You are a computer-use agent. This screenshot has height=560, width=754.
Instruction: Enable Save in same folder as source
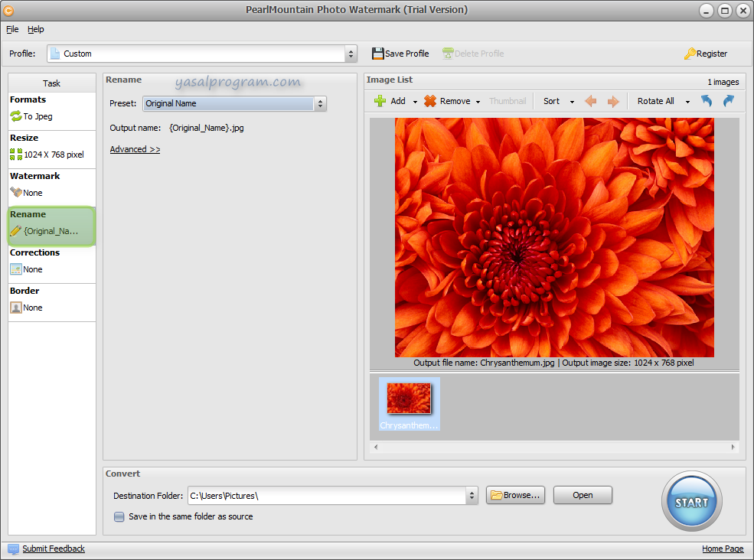(119, 516)
